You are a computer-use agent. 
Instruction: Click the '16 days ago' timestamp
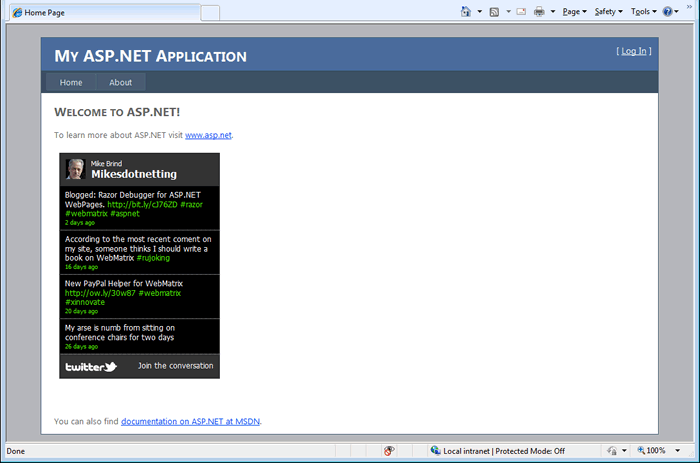pyautogui.click(x=81, y=267)
